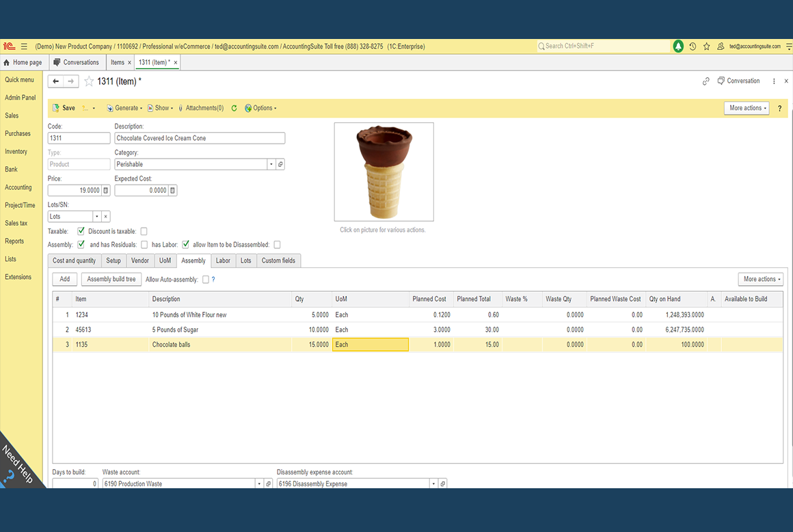Expand the Show dropdown

pyautogui.click(x=161, y=108)
